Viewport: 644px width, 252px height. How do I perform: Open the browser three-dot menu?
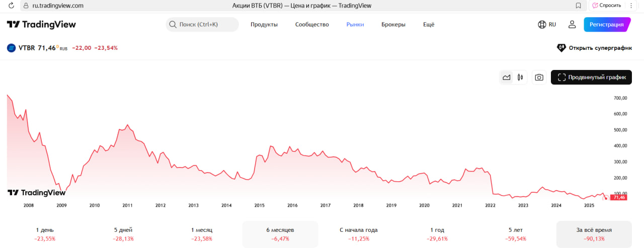[631, 6]
